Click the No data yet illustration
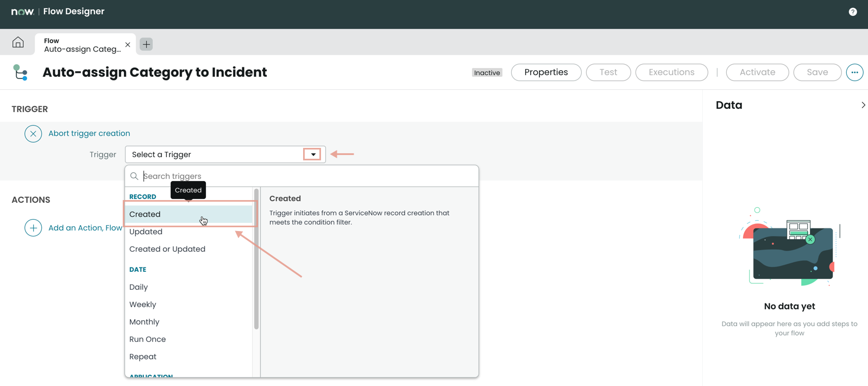The width and height of the screenshot is (868, 386). 789,247
